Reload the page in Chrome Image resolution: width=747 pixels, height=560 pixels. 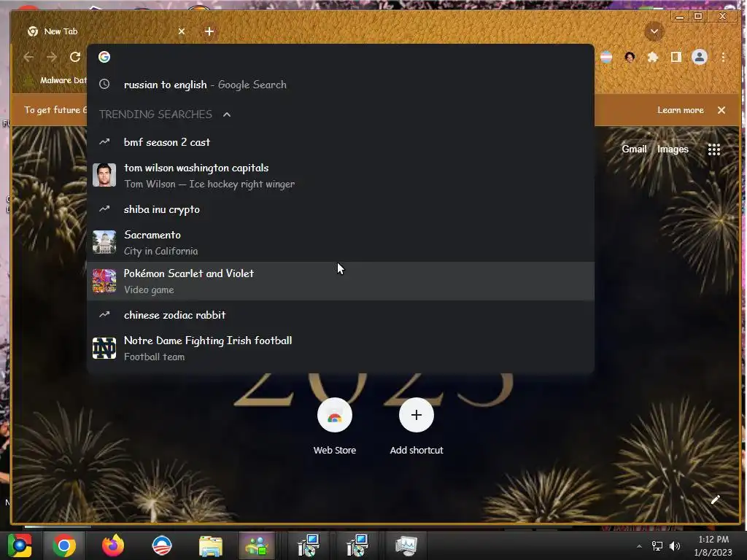point(75,57)
